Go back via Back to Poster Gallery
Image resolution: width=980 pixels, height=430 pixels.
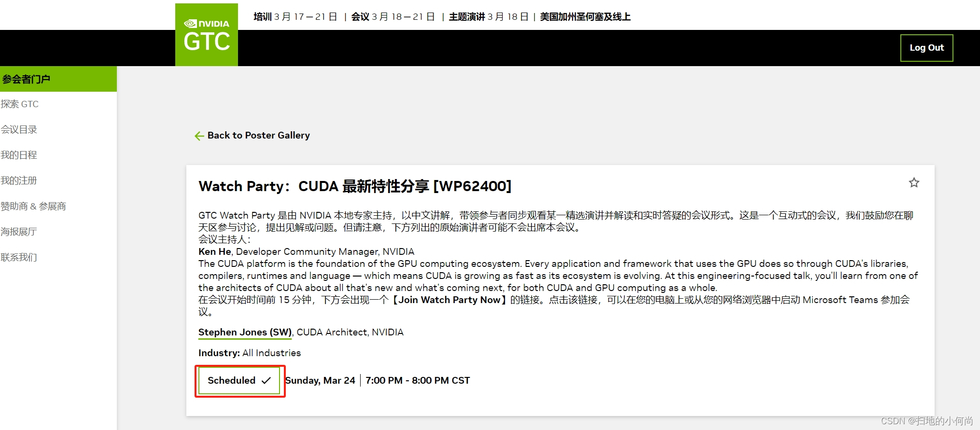pyautogui.click(x=252, y=136)
